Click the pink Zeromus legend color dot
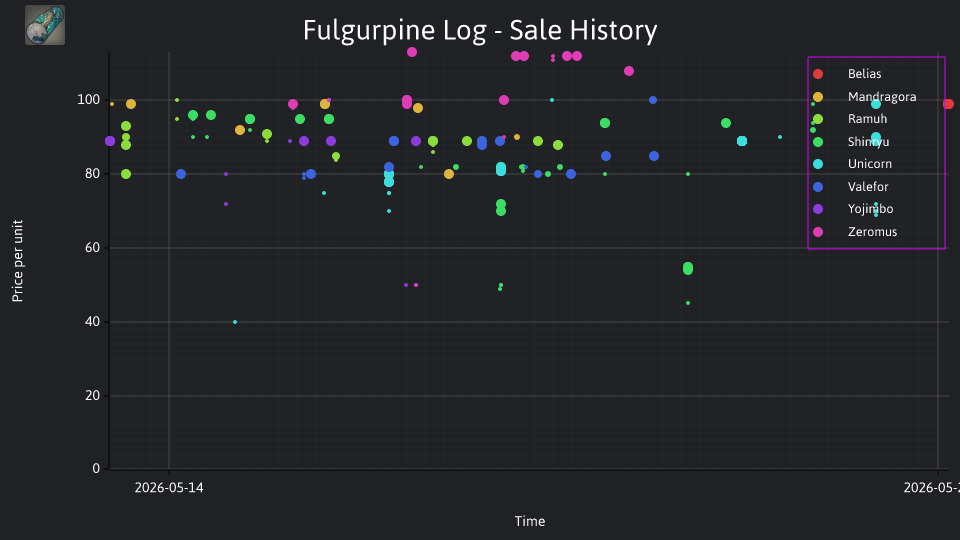 [818, 232]
